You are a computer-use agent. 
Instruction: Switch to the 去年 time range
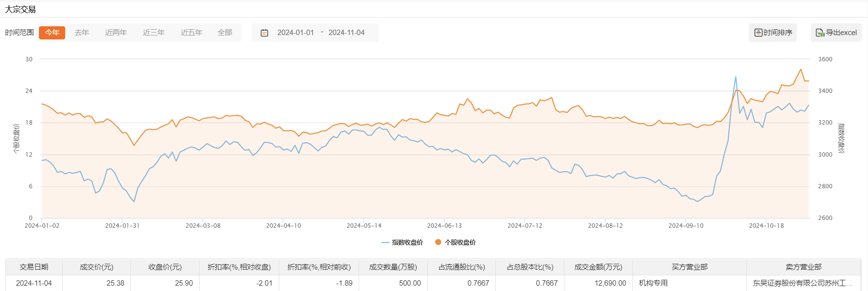tap(82, 33)
